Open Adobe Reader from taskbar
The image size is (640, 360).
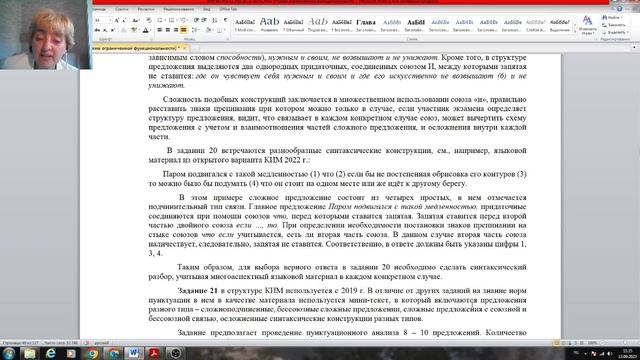154,353
